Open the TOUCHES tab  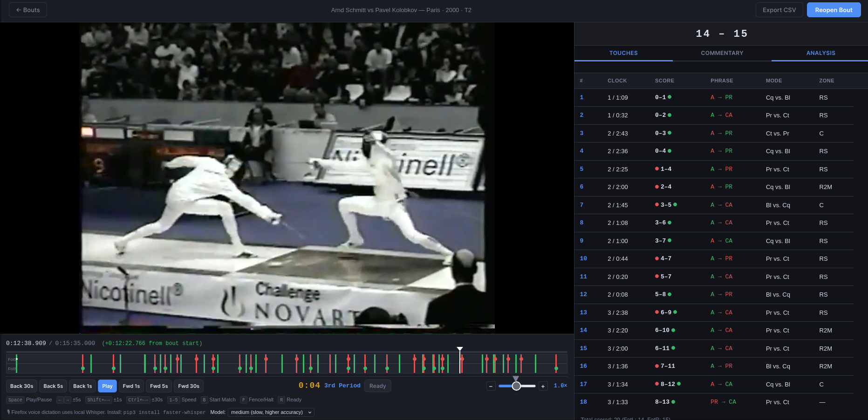[623, 53]
